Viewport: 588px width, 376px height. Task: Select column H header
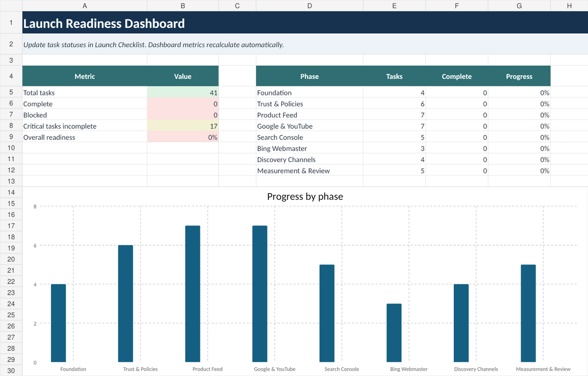click(x=569, y=6)
